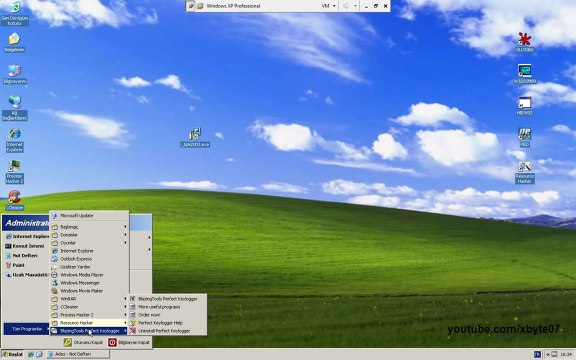Click Tüm Programlar in Start menu

point(26,329)
